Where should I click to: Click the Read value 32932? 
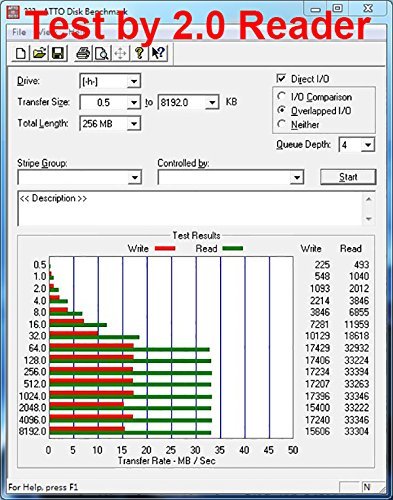click(x=357, y=348)
